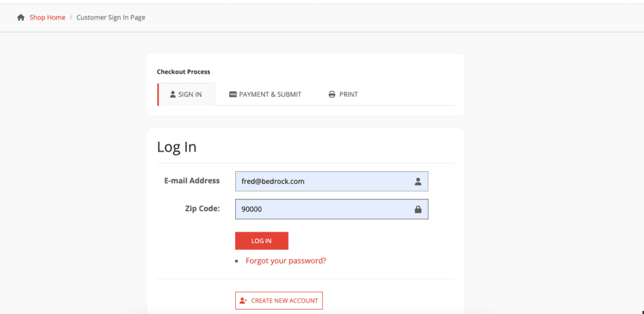Click the CREATE NEW ACCOUNT button

[x=279, y=300]
